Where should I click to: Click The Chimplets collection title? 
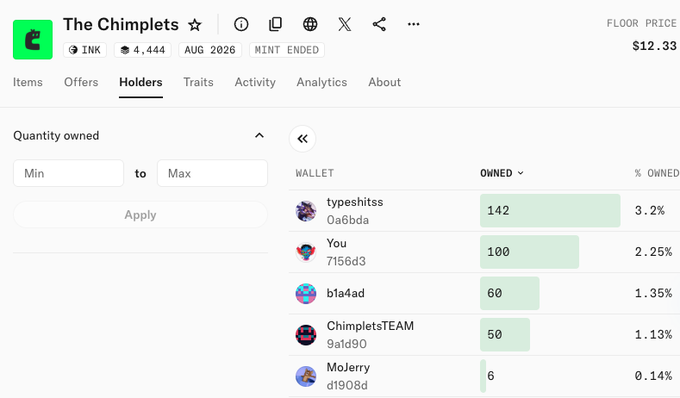(x=121, y=25)
